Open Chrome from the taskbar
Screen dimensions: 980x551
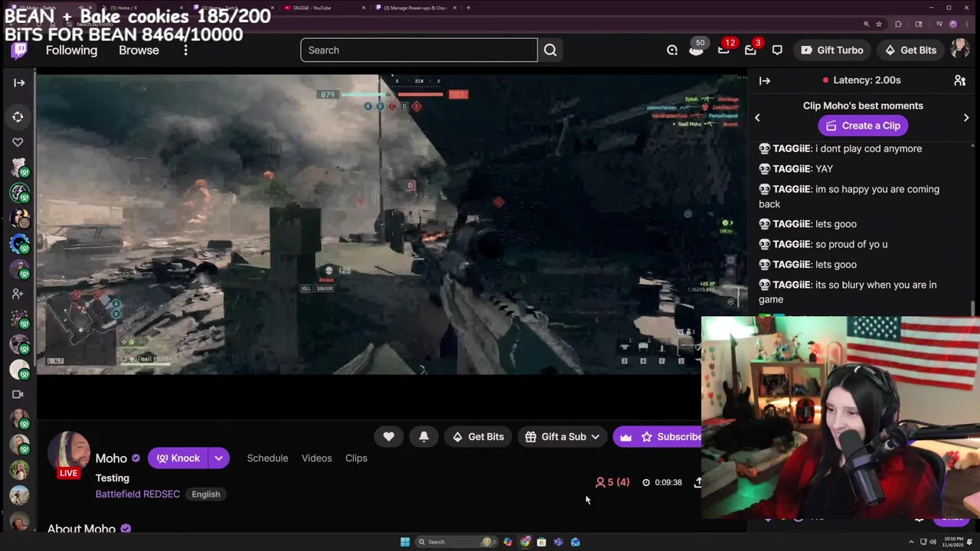(524, 543)
